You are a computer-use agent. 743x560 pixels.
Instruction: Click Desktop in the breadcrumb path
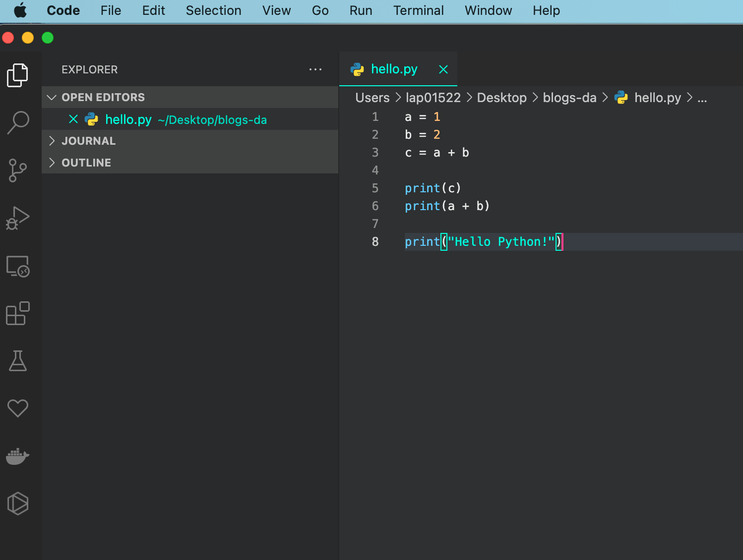(501, 98)
